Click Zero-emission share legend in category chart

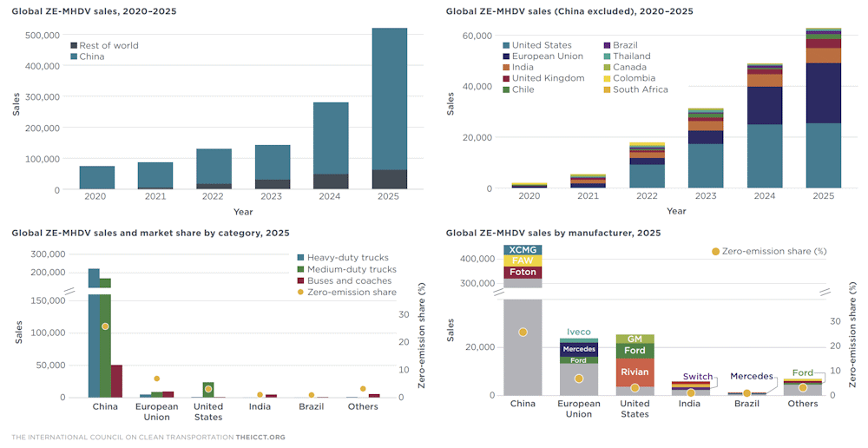click(347, 293)
